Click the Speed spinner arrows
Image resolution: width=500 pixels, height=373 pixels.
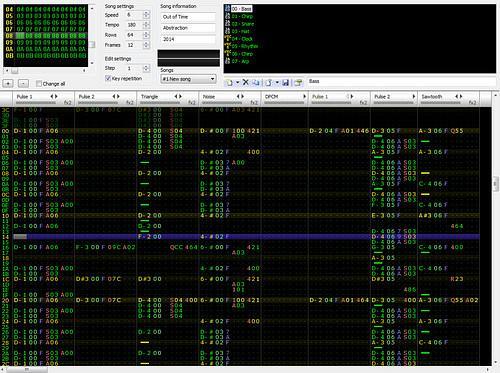tap(146, 15)
